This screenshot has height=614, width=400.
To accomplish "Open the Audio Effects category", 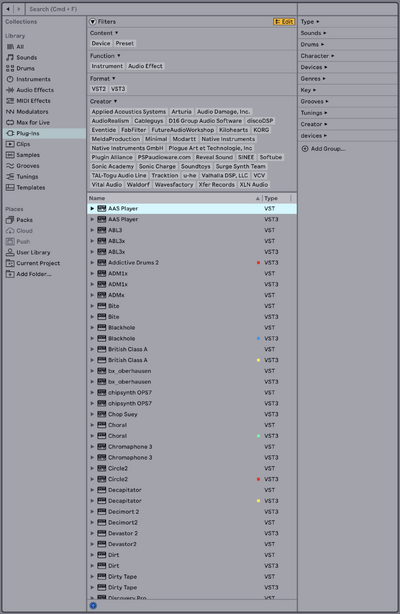I will click(x=35, y=90).
